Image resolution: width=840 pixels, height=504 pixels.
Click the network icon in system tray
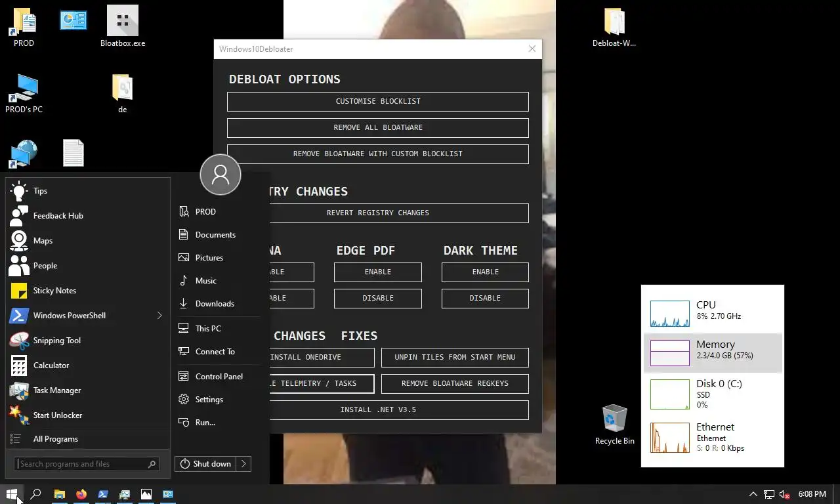768,494
